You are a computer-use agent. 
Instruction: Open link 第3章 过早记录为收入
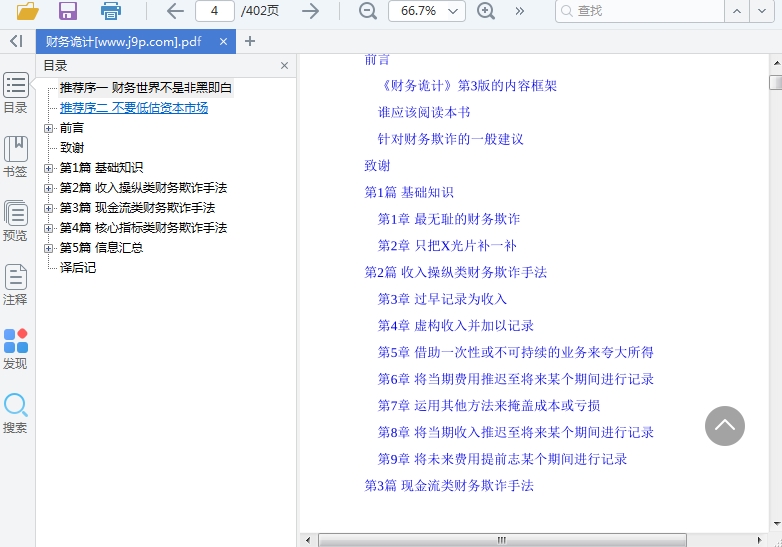[442, 299]
